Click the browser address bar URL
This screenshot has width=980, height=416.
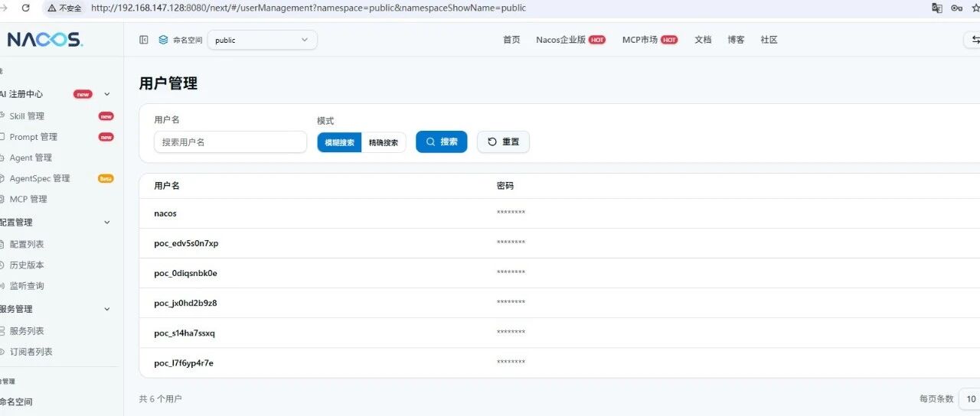308,8
